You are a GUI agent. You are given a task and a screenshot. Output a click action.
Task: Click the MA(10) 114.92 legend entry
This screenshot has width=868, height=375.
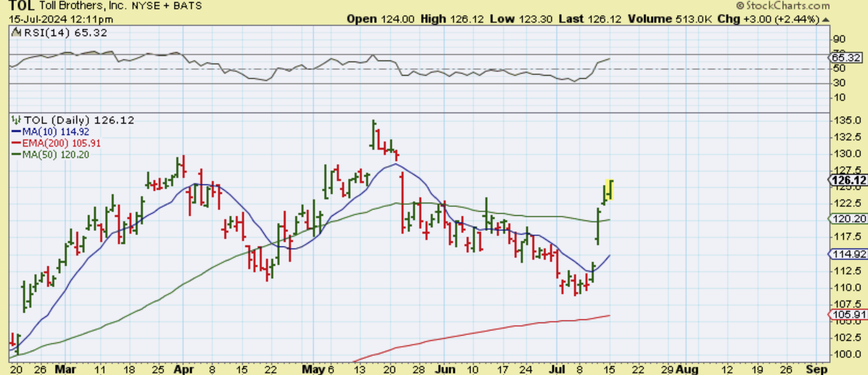point(56,132)
